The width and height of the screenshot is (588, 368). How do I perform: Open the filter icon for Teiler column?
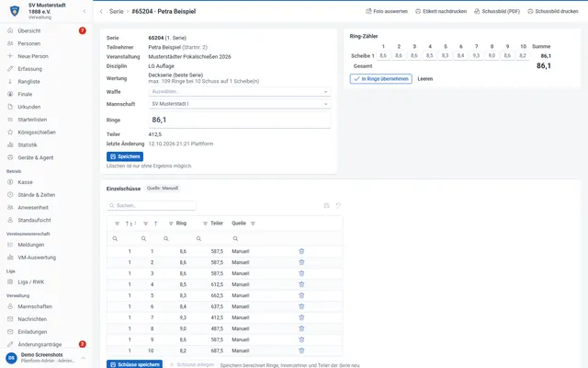(205, 224)
